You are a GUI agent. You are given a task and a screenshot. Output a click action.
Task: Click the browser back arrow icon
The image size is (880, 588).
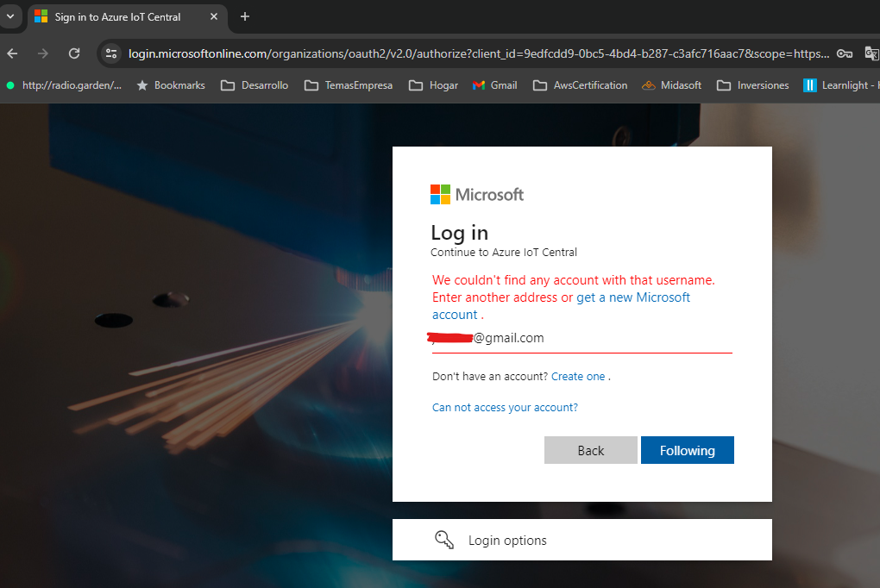pos(12,53)
